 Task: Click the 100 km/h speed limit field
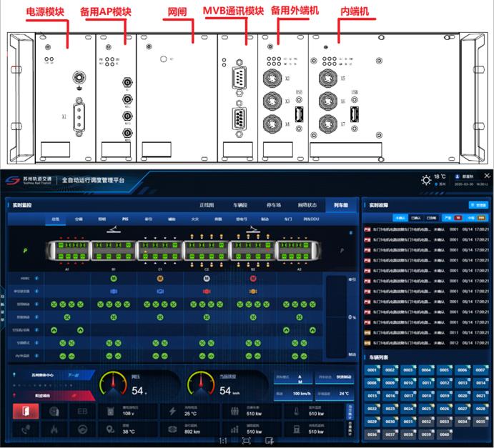pos(293,394)
